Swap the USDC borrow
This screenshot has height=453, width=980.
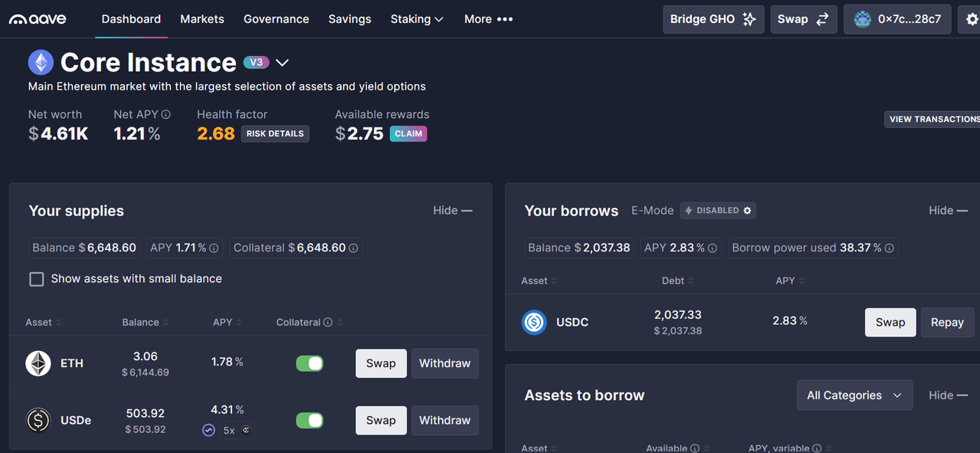click(x=890, y=322)
